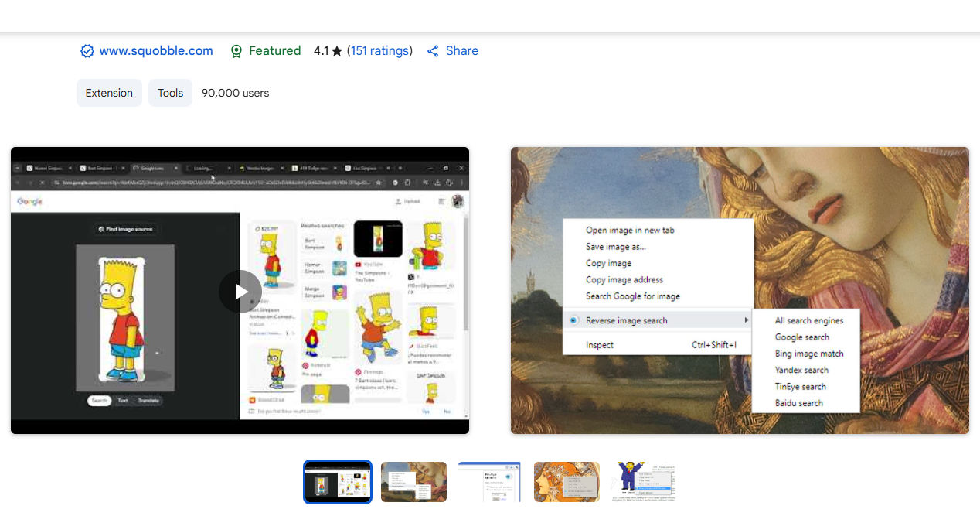Click the '90,000 users' text

pyautogui.click(x=236, y=93)
